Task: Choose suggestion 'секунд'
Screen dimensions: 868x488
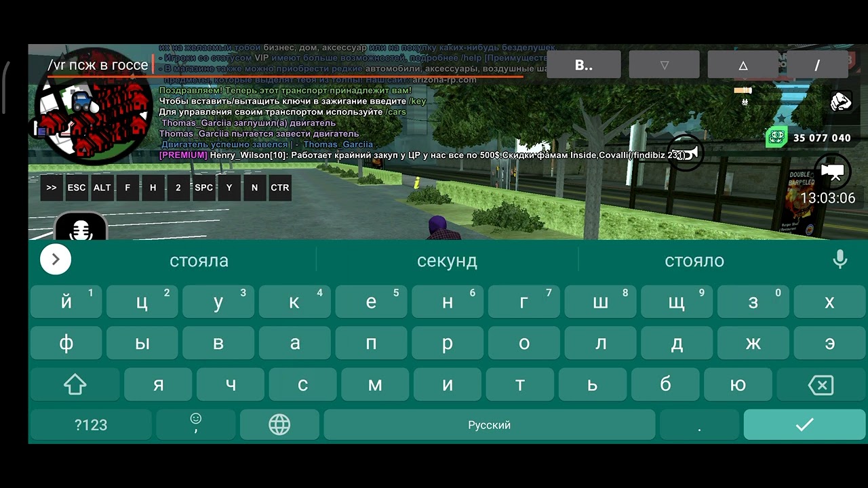Action: coord(447,260)
